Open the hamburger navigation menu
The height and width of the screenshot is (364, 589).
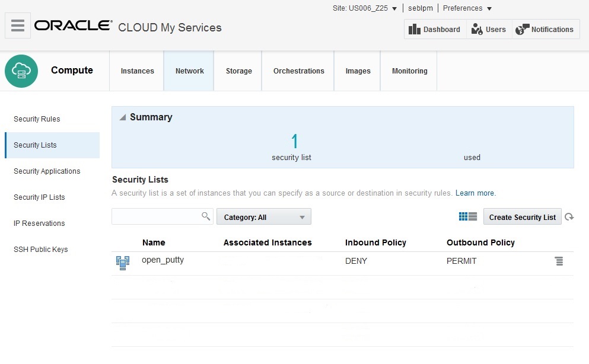click(18, 25)
